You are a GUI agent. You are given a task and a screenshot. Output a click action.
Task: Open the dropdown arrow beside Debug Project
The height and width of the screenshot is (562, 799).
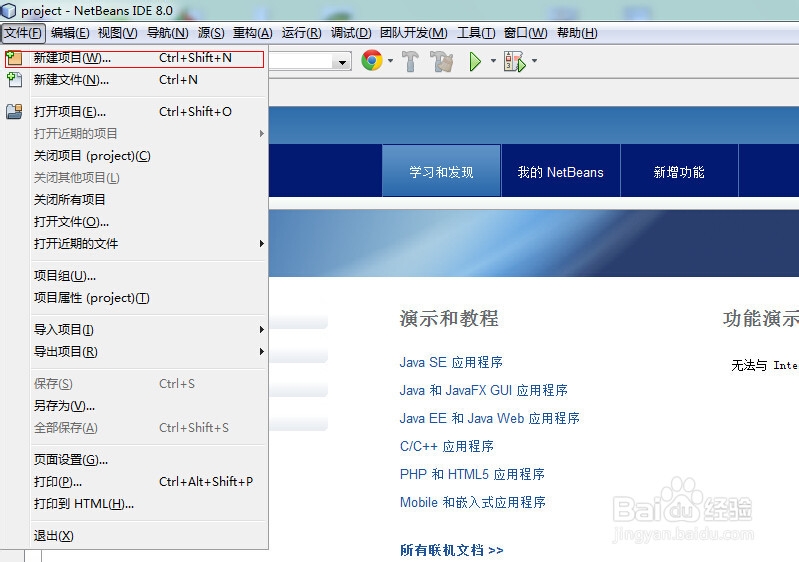[x=534, y=61]
